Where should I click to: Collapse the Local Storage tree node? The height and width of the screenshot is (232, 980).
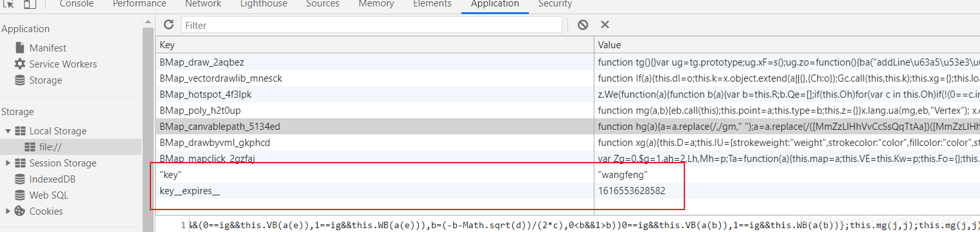point(8,130)
